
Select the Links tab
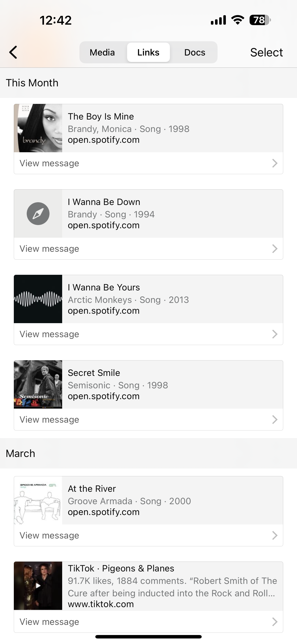(148, 52)
